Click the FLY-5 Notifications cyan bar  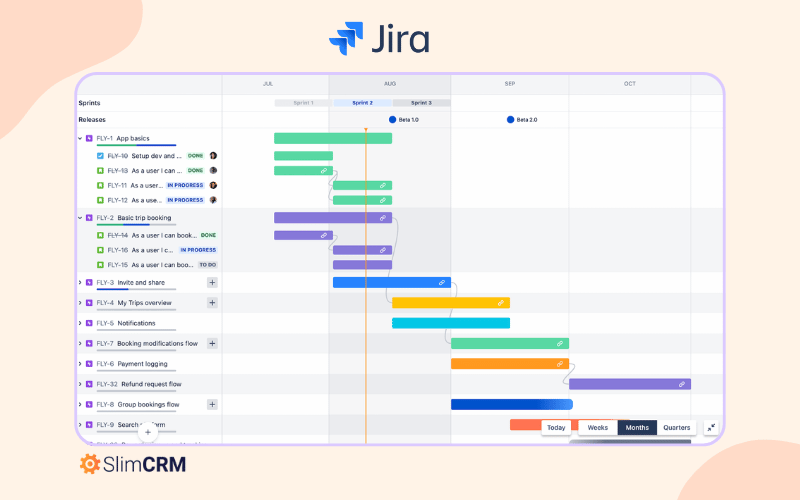pos(451,323)
